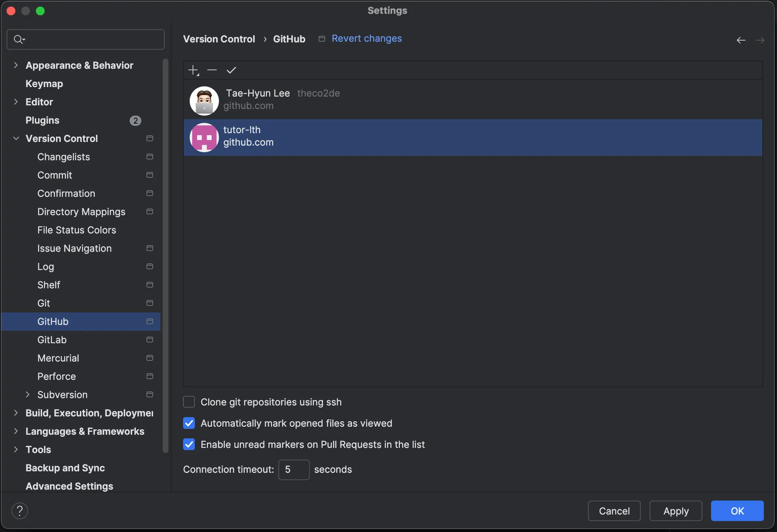777x532 pixels.
Task: Click the add account plus icon
Action: click(x=193, y=70)
